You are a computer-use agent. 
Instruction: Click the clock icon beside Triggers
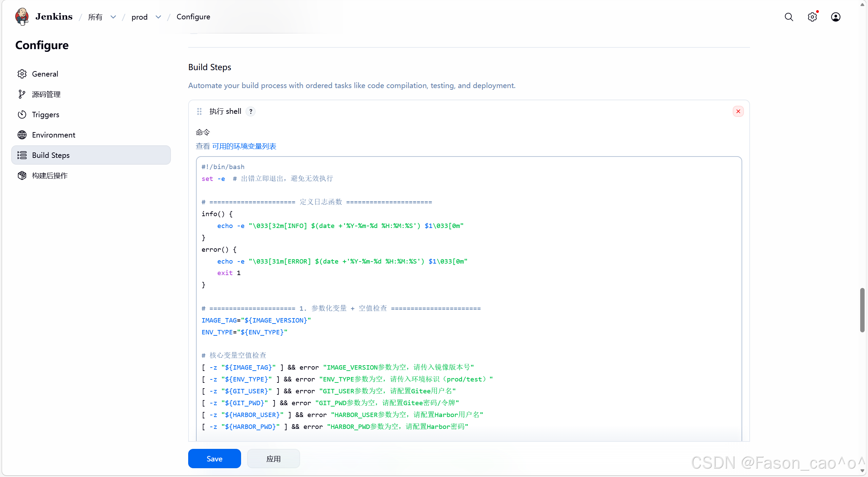click(22, 115)
